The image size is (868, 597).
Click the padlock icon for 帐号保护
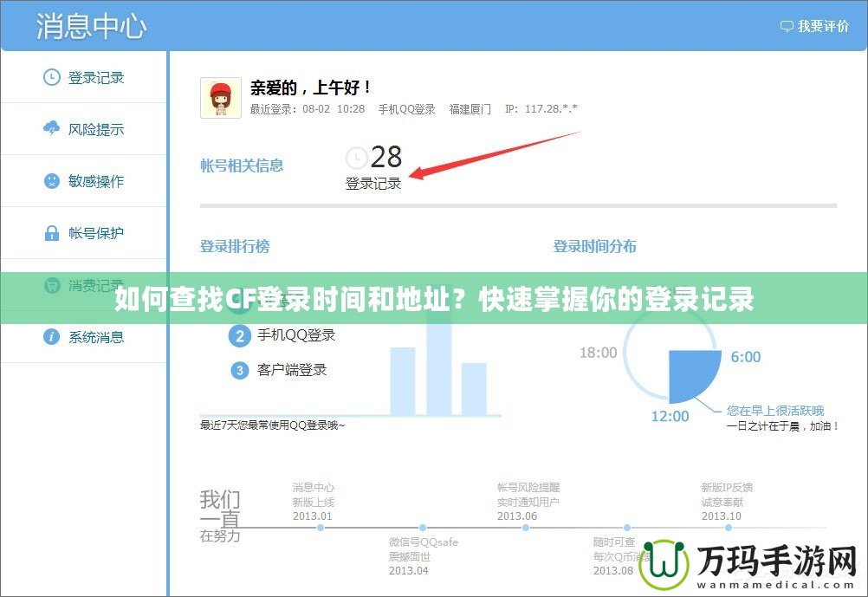pyautogui.click(x=51, y=232)
